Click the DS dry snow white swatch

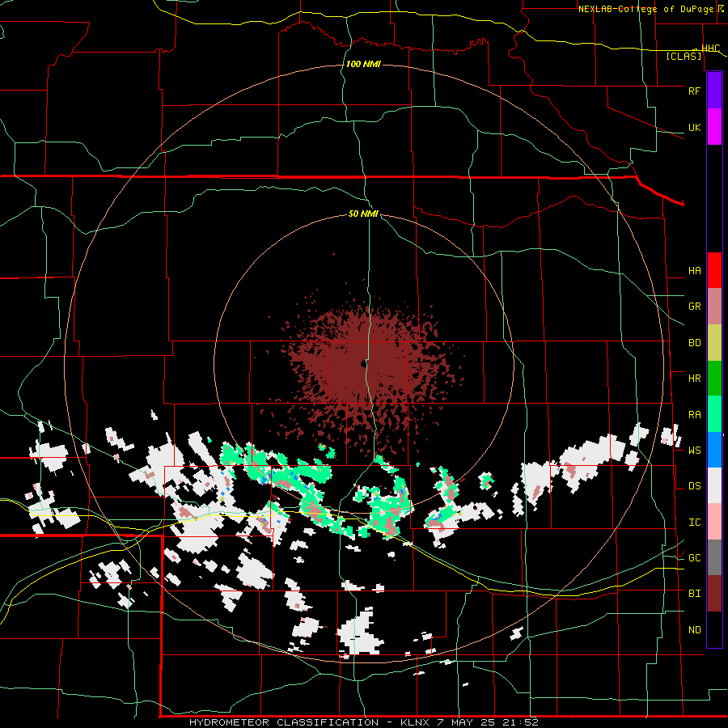pos(714,485)
